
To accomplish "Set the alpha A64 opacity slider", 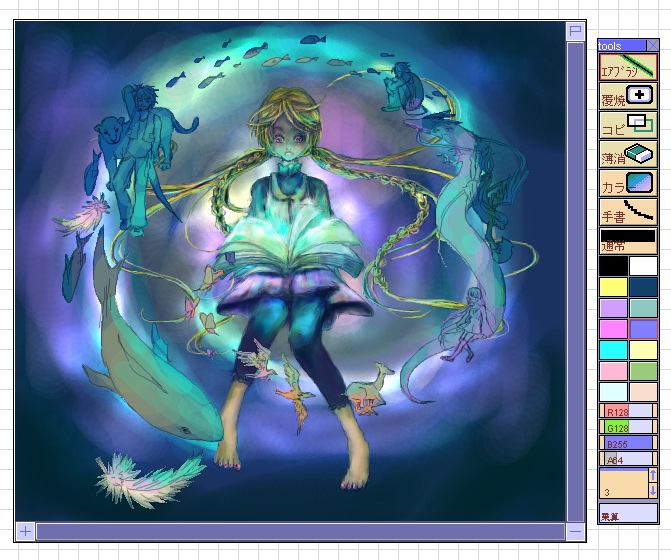I will (628, 459).
